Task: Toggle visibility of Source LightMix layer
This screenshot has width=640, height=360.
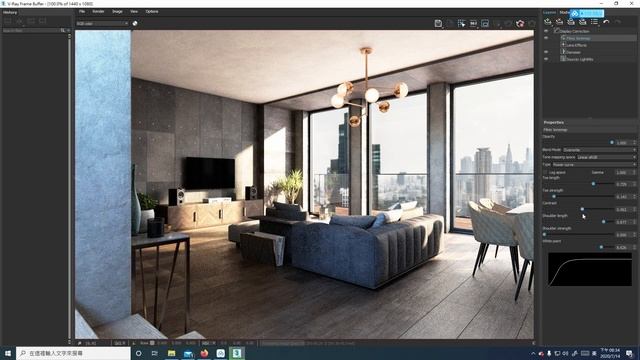Action: (x=546, y=59)
